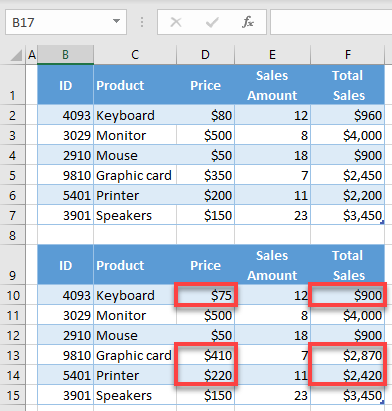Click the Select All corner triangle
Image resolution: width=392 pixels, height=411 pixels.
(x=16, y=55)
